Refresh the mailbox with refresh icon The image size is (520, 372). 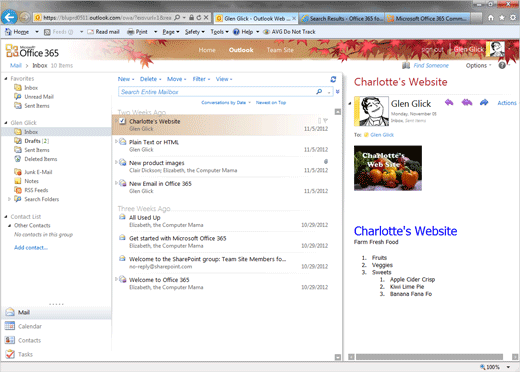tap(333, 79)
